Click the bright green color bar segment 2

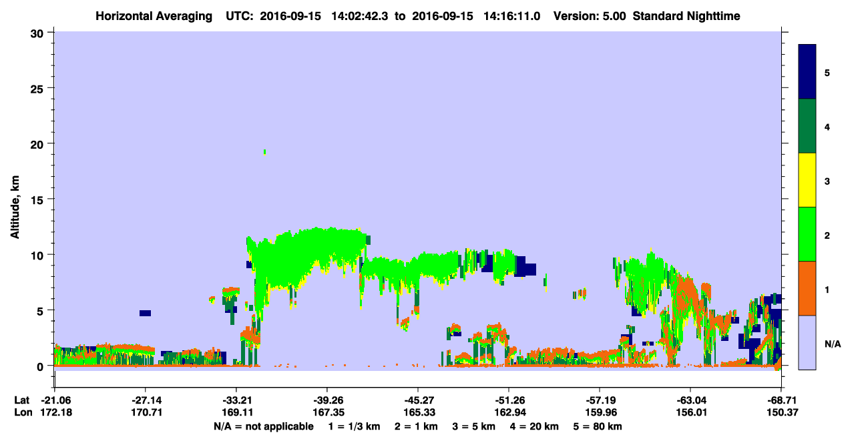(807, 234)
